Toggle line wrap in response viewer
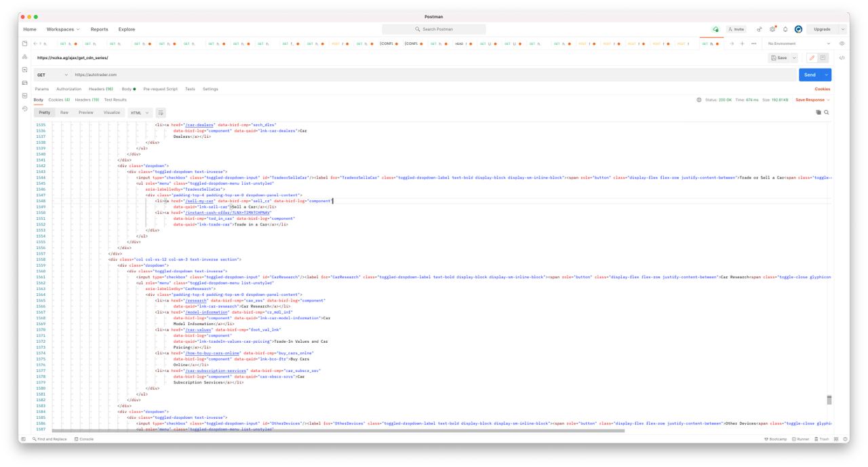 (161, 113)
